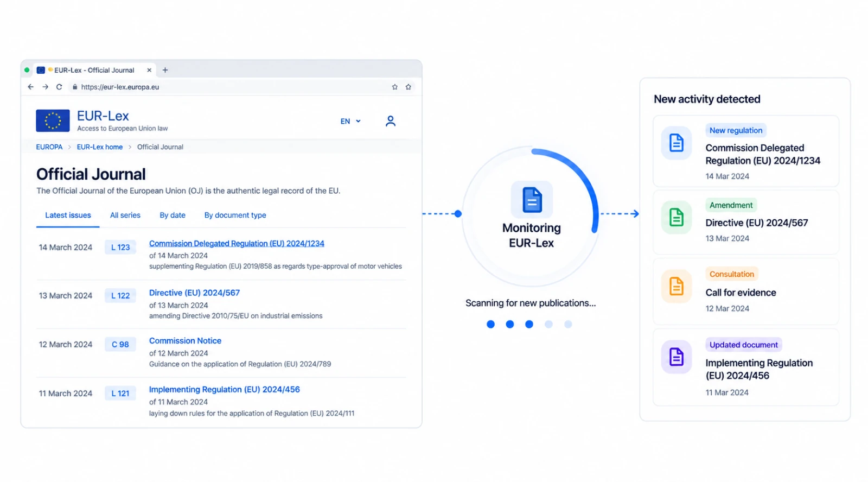Viewport: 868px width, 482px height.
Task: Click the purple Updated document icon
Action: tap(676, 357)
